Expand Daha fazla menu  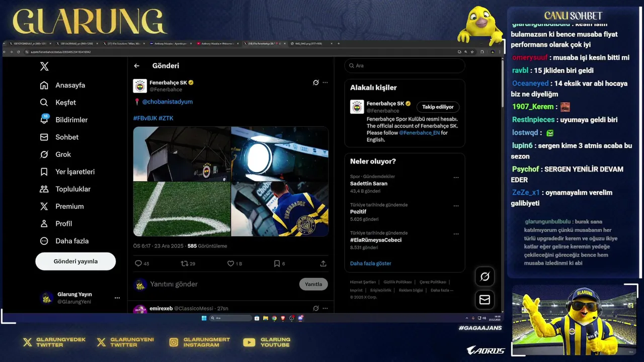pyautogui.click(x=64, y=241)
